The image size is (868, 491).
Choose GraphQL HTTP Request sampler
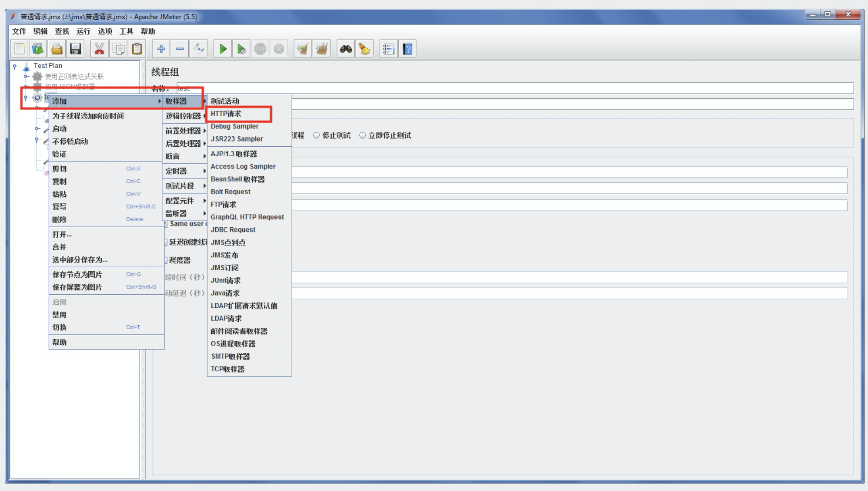pyautogui.click(x=249, y=217)
